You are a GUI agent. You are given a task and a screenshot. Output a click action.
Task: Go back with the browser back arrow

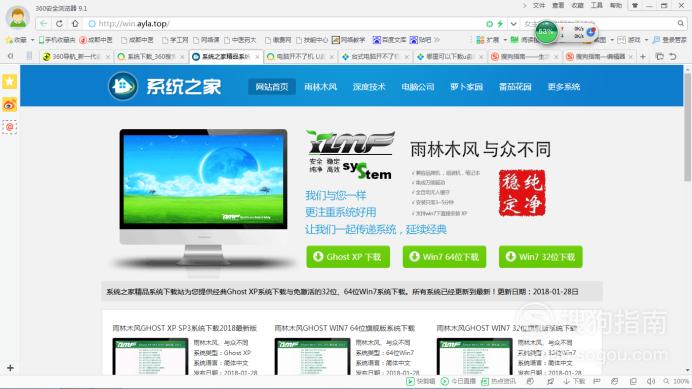click(43, 23)
